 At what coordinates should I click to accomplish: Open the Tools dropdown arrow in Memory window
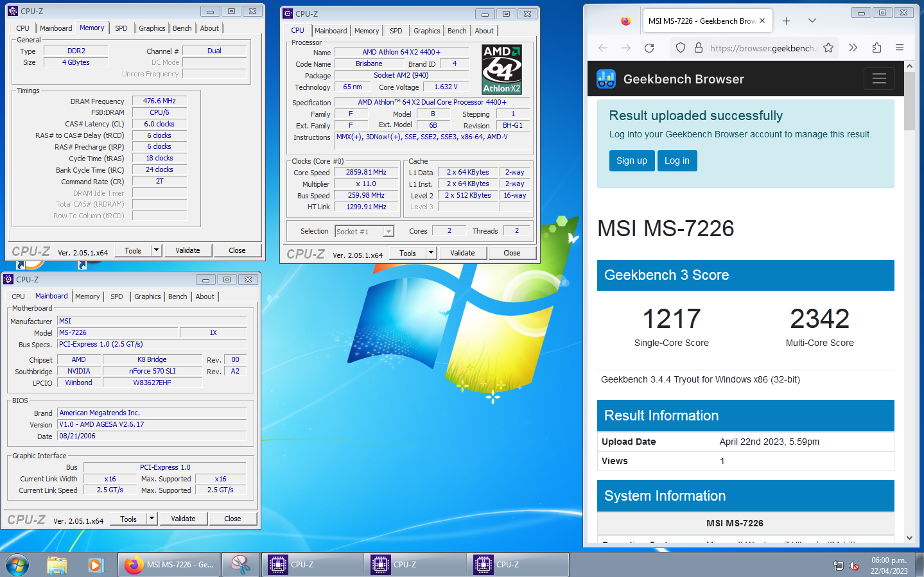point(156,250)
